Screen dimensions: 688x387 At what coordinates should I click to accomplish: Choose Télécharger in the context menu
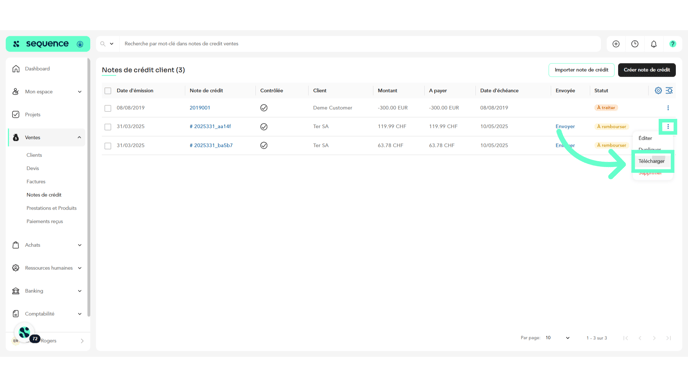(651, 161)
